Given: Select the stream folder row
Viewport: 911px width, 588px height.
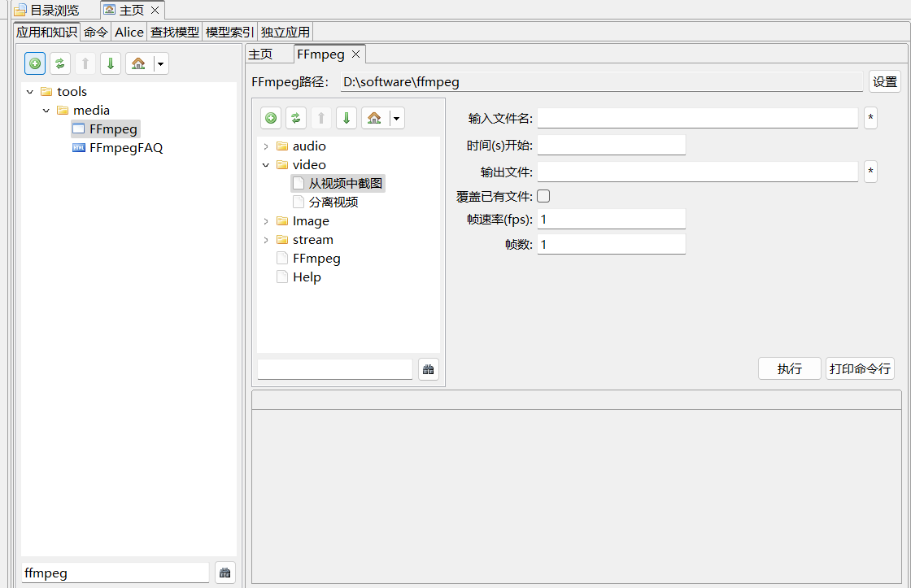Looking at the screenshot, I should click(306, 240).
